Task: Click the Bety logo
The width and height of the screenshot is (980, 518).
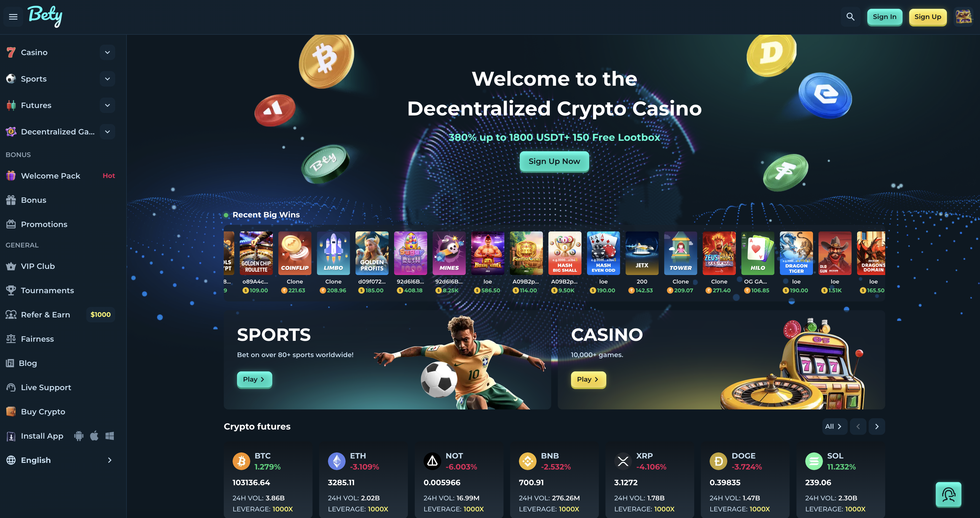Action: 45,16
